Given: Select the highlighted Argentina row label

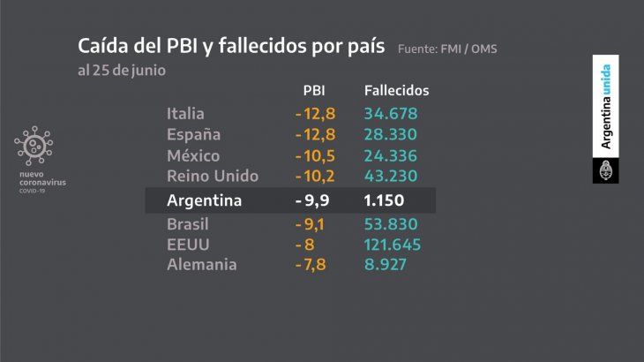Looking at the screenshot, I should (205, 200).
